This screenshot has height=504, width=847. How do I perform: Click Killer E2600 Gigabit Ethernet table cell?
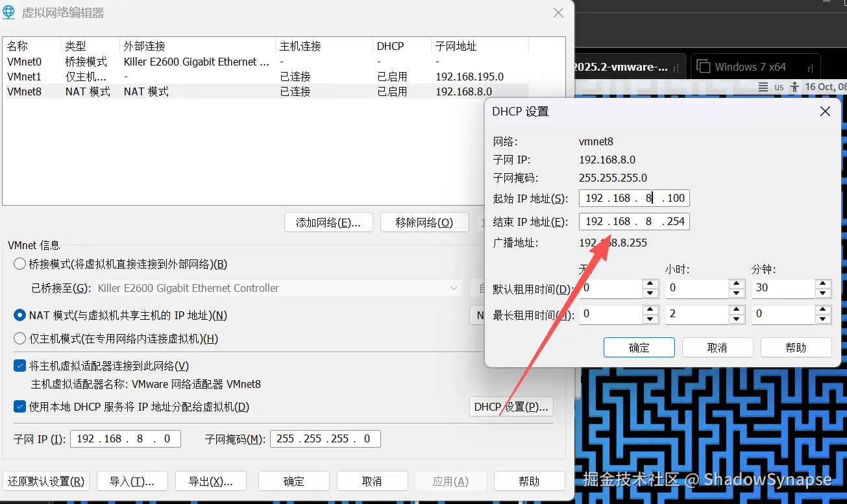(197, 62)
